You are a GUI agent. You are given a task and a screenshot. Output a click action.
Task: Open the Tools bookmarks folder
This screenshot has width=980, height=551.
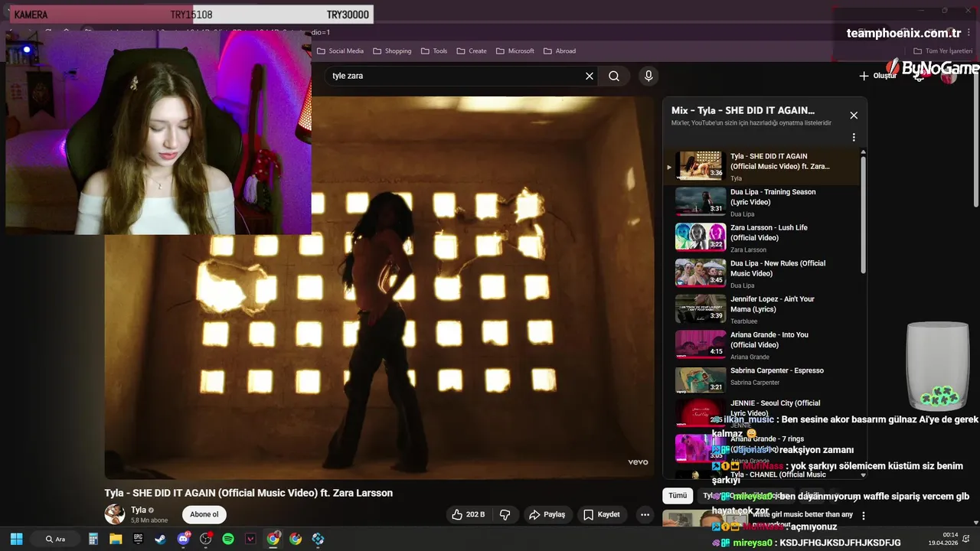[433, 51]
